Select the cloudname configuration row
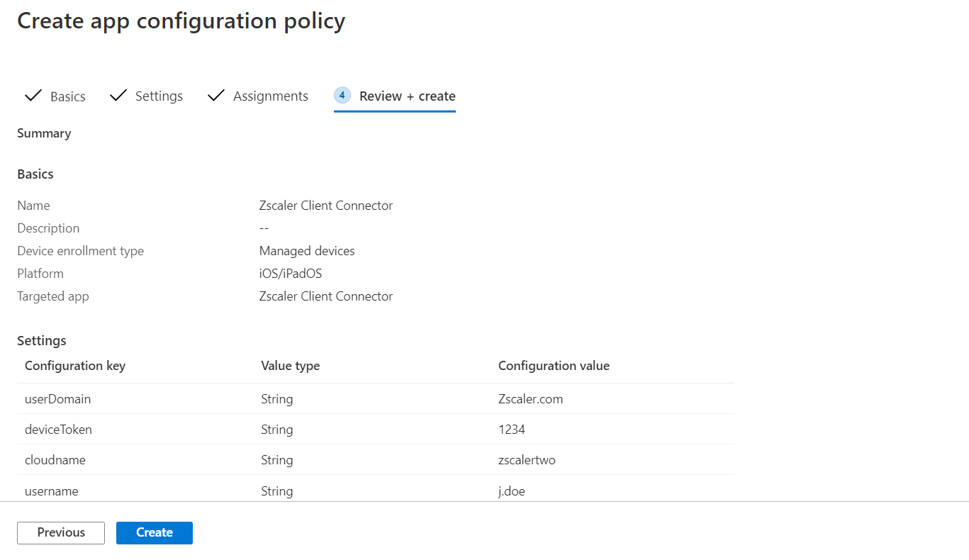Image resolution: width=969 pixels, height=560 pixels. (x=284, y=459)
